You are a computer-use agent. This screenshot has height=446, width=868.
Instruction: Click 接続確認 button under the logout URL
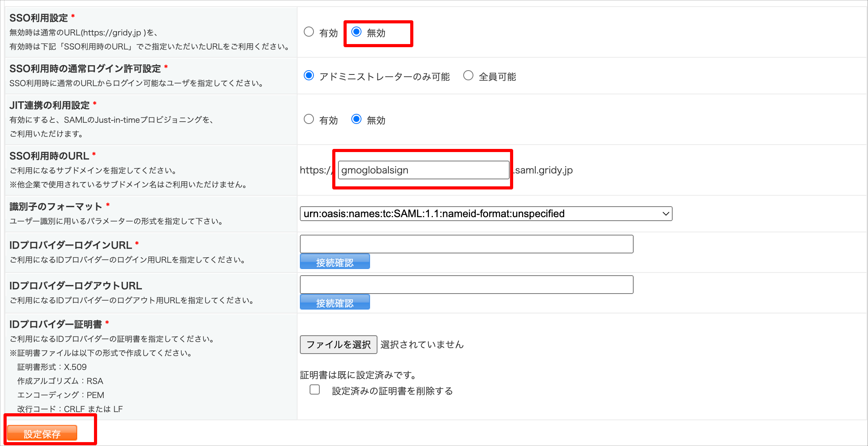click(x=335, y=303)
